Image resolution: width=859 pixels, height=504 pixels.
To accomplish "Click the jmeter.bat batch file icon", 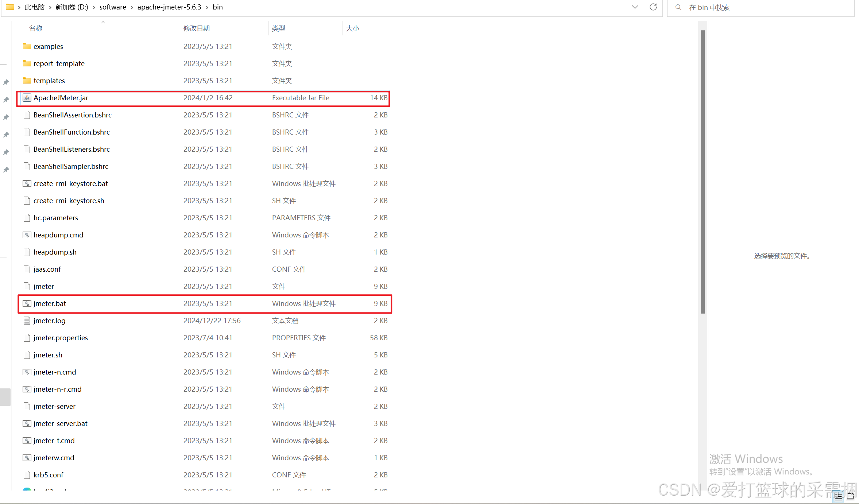I will click(x=27, y=303).
